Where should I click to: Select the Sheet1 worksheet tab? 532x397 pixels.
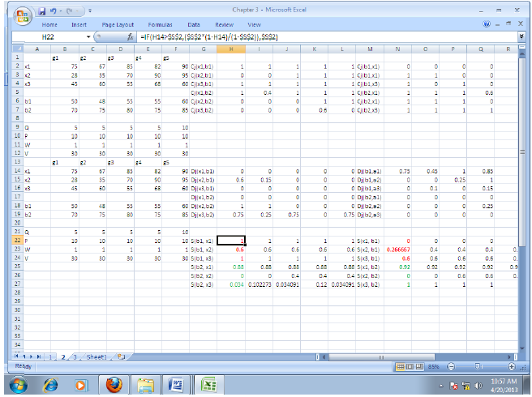(97, 356)
